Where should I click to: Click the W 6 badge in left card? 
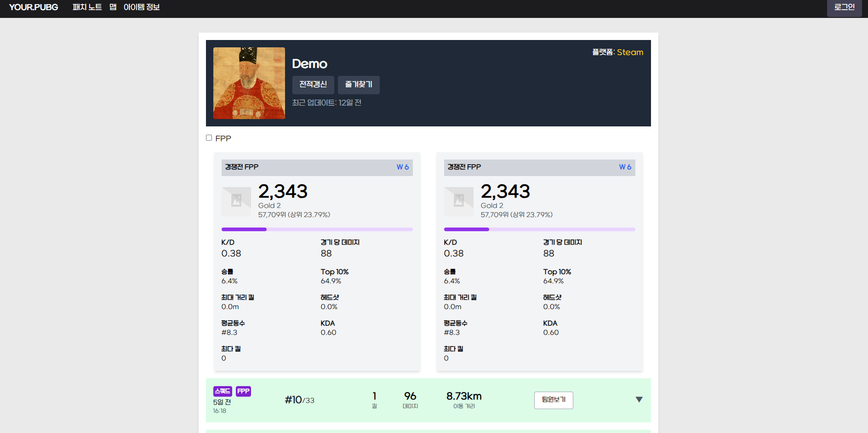(402, 167)
